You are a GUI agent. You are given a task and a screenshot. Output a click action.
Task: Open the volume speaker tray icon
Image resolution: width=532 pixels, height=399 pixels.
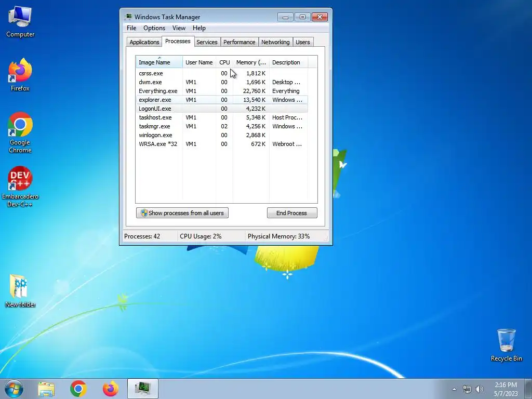(479, 389)
